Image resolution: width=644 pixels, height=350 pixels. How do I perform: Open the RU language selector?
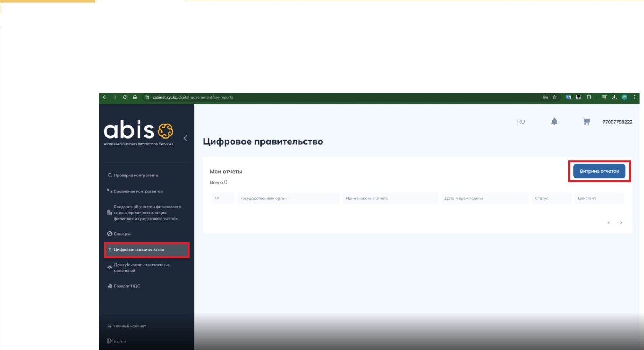(x=521, y=122)
